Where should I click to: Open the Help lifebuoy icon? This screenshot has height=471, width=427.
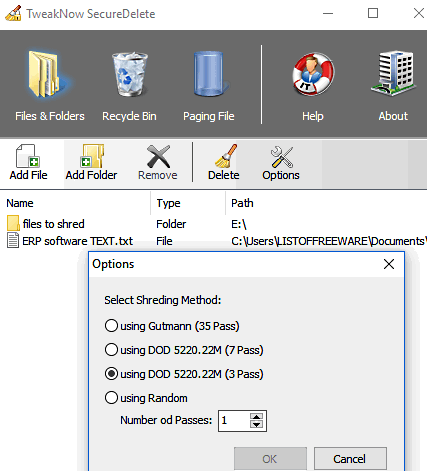coord(313,74)
